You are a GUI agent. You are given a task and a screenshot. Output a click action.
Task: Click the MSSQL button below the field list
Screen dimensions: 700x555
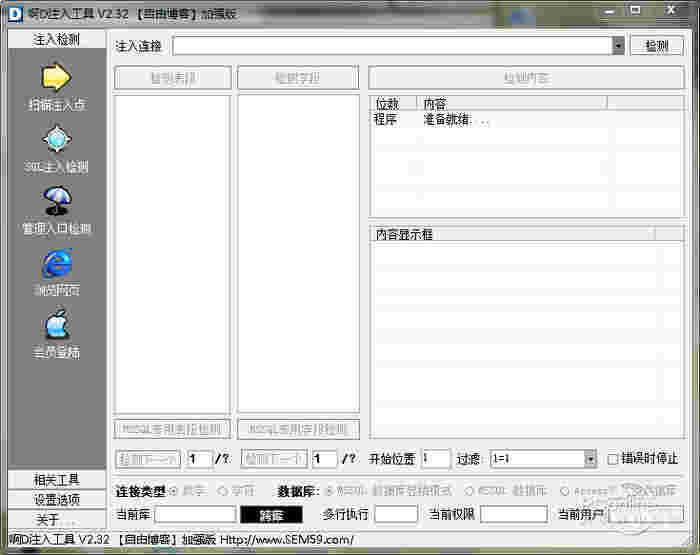click(298, 429)
